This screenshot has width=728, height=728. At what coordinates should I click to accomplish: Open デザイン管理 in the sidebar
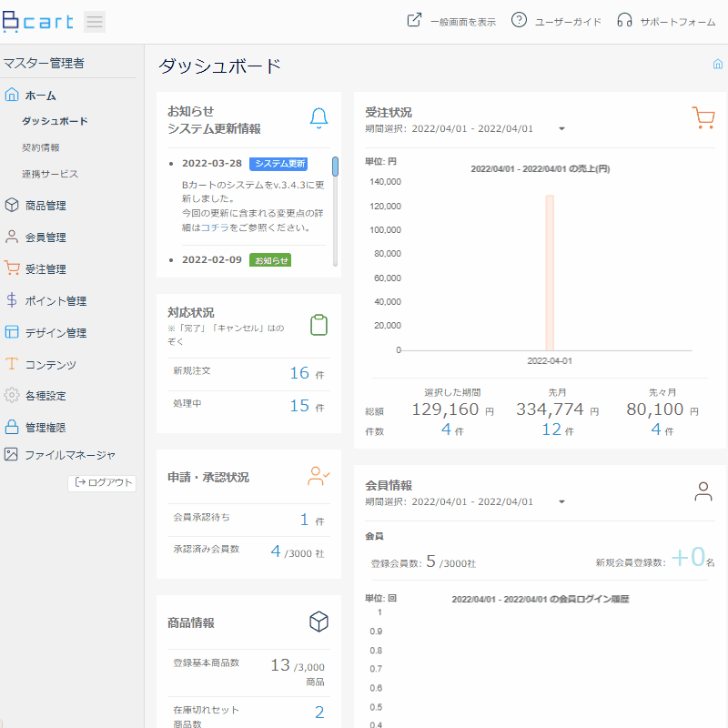[56, 332]
